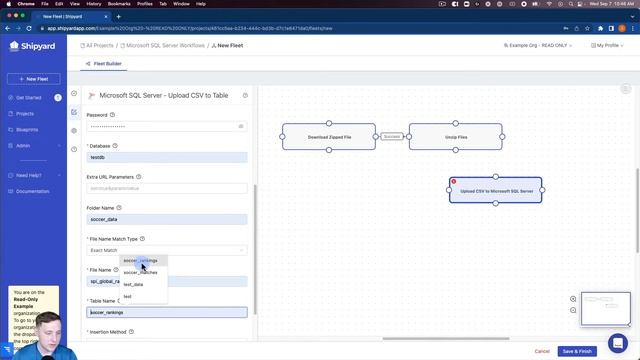Click the browser reload icon
The width and height of the screenshot is (640, 360).
click(x=29, y=29)
